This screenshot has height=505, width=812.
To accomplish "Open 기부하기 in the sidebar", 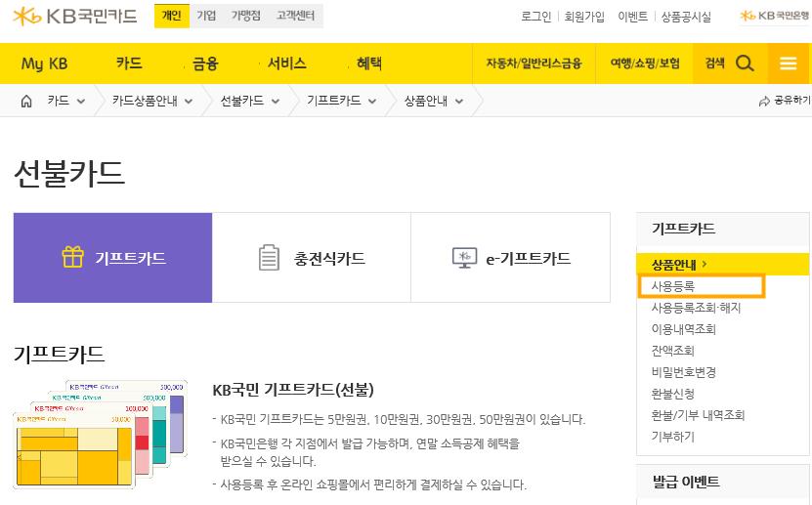I will pyautogui.click(x=672, y=437).
